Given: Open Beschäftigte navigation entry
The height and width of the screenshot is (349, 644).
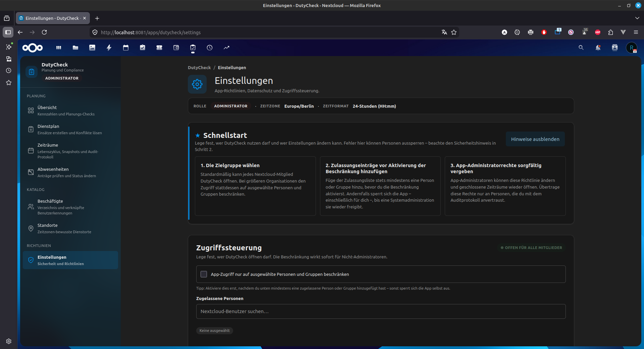Looking at the screenshot, I should coord(70,207).
